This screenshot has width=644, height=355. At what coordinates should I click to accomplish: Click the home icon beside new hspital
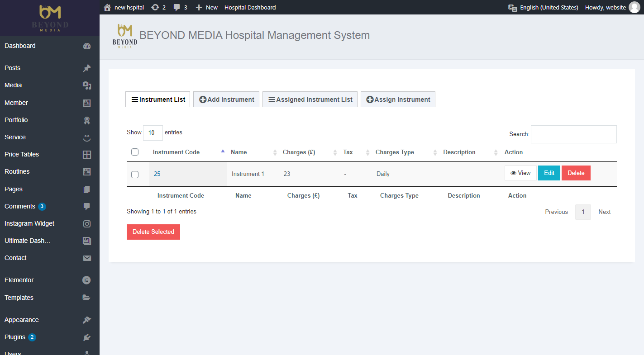pos(107,7)
